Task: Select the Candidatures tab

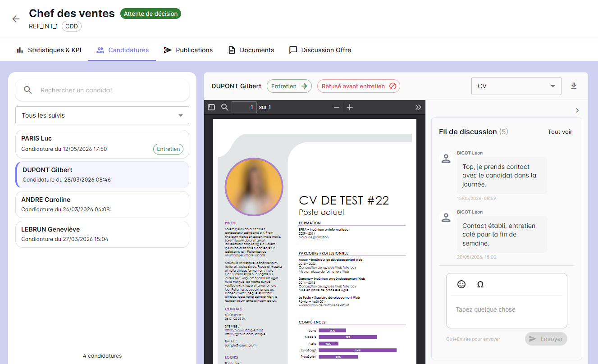Action: pyautogui.click(x=122, y=50)
